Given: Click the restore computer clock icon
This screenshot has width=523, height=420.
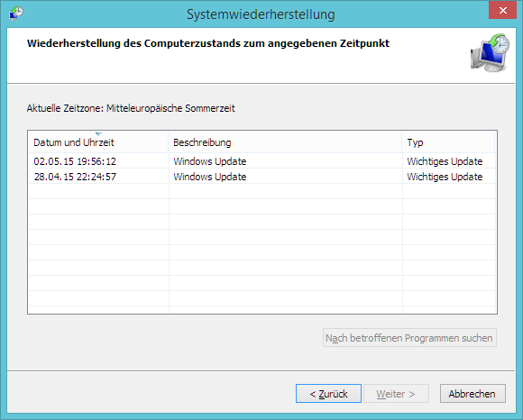Looking at the screenshot, I should [x=490, y=52].
